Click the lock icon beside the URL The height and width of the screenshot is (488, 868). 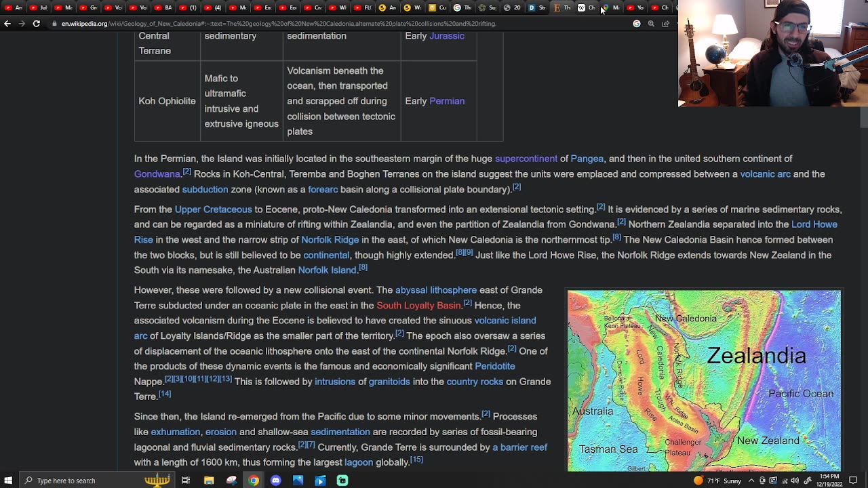pos(54,24)
